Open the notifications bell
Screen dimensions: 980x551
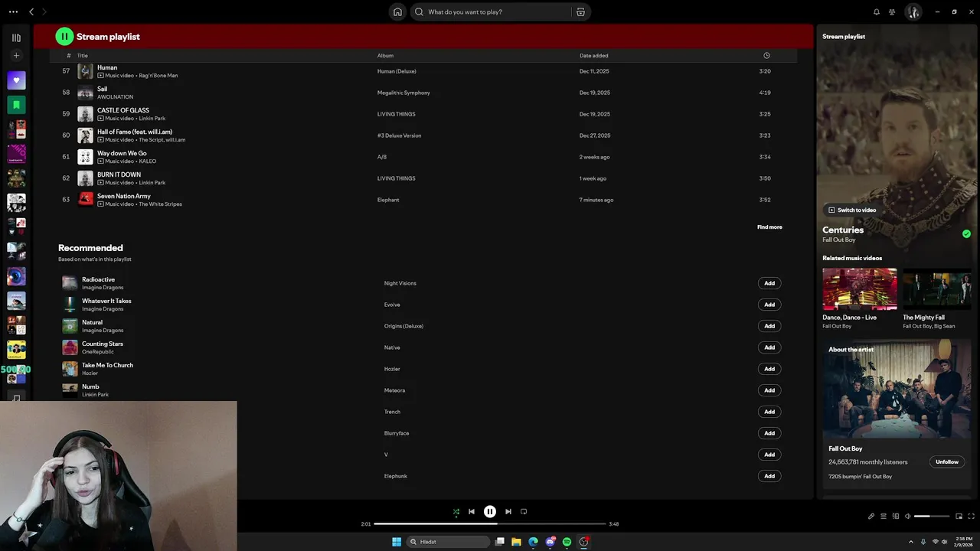(x=877, y=11)
